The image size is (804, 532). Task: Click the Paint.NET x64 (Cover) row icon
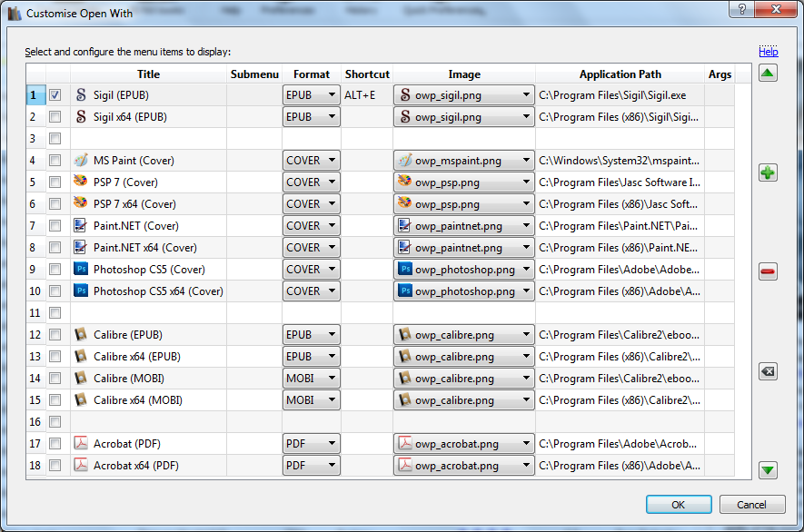[x=81, y=248]
